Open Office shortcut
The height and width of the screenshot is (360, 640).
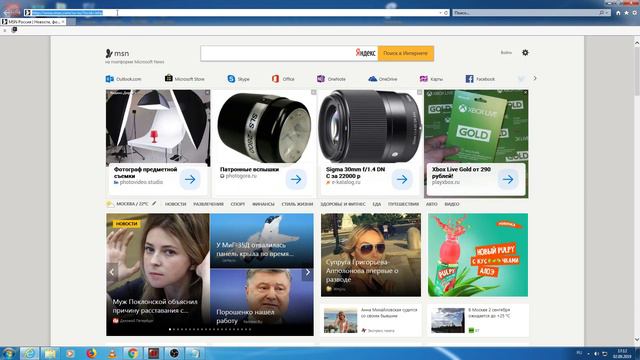[283, 79]
